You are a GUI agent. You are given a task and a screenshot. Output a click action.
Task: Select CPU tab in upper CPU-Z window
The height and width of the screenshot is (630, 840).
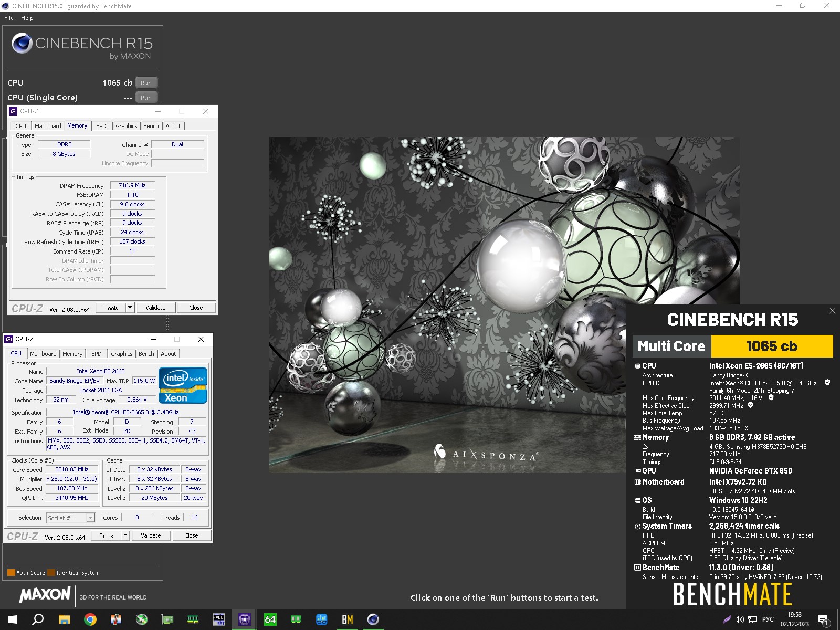coord(21,126)
